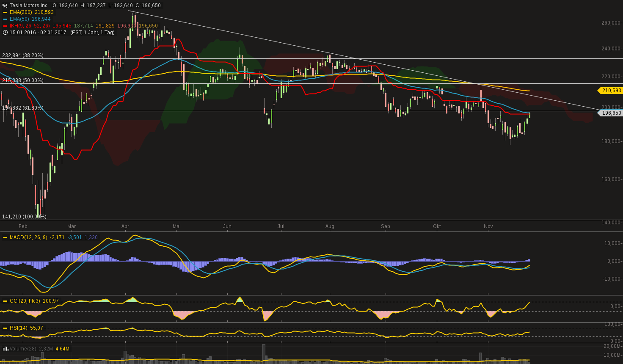Click the volume bars icon in Volume panel
This screenshot has height=364, width=623.
6,349
